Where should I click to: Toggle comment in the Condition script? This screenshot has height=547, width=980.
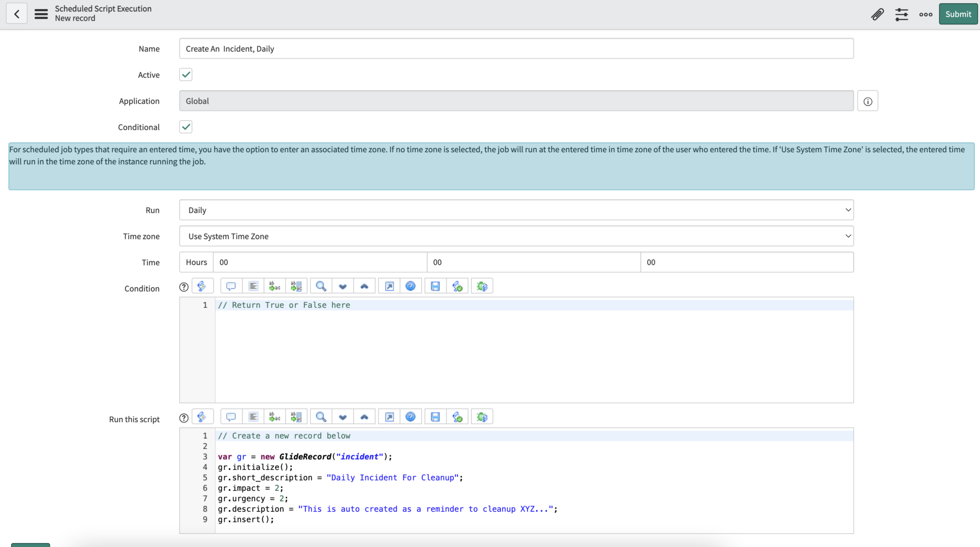[x=231, y=285]
